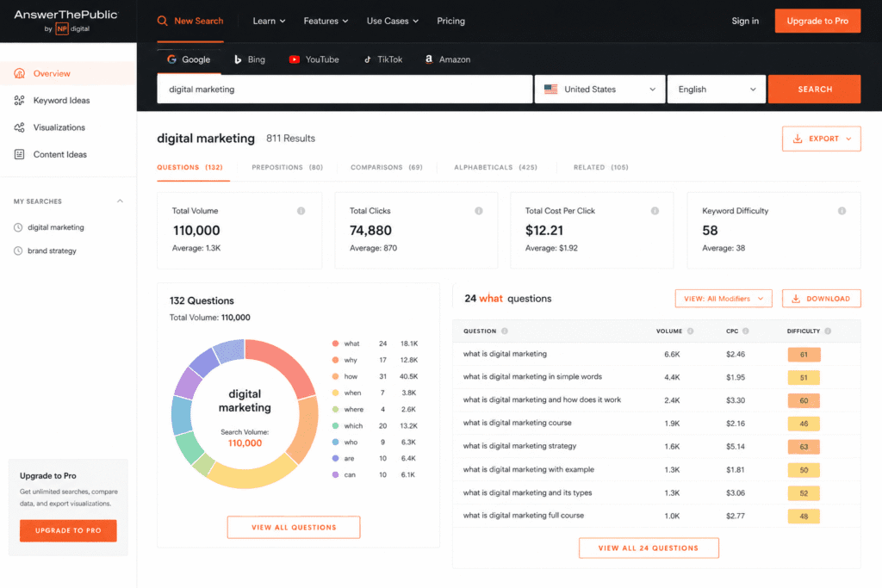Click the difficulty badge 61

point(804,355)
